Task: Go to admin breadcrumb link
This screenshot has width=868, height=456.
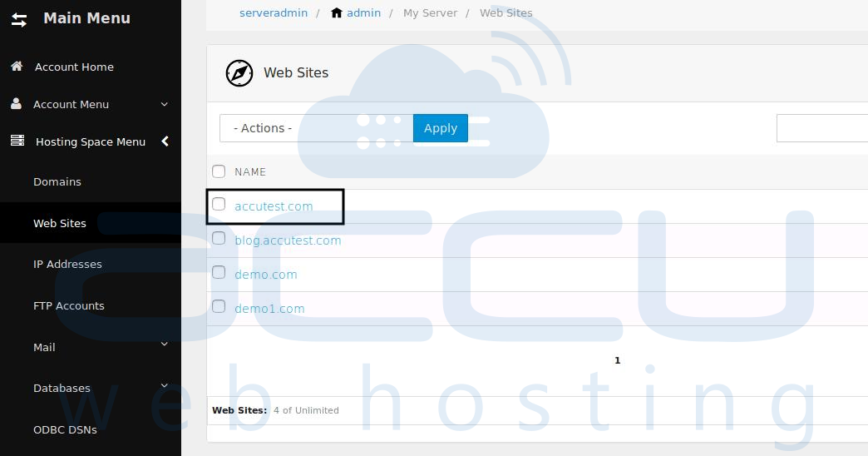Action: [363, 12]
